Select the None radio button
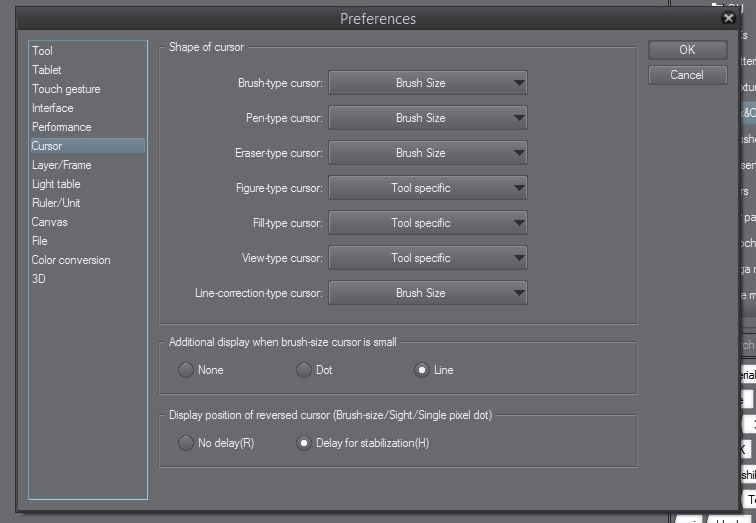This screenshot has height=523, width=756. pos(186,370)
